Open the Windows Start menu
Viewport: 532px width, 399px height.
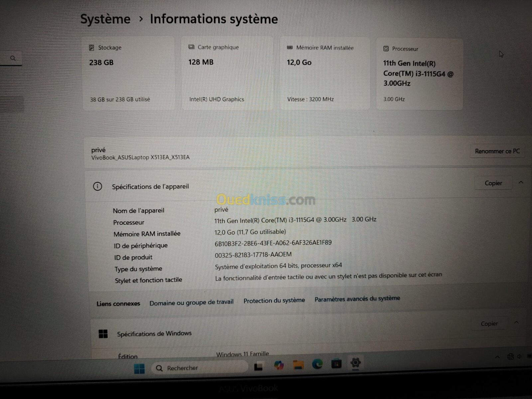[139, 368]
